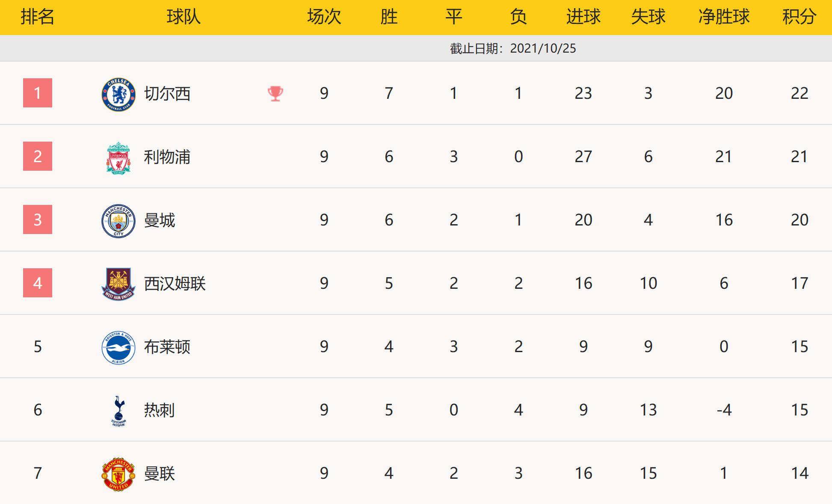The width and height of the screenshot is (832, 504).
Task: Open the 利物浦 team name link
Action: pyautogui.click(x=167, y=157)
